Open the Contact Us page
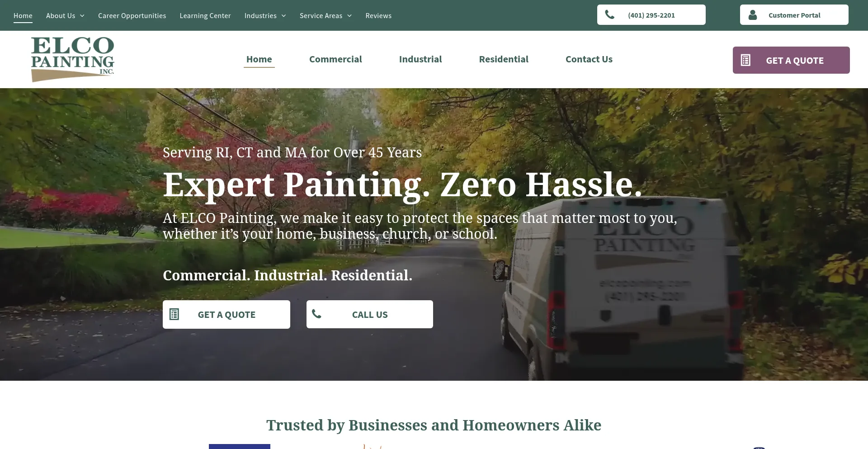 pos(589,59)
